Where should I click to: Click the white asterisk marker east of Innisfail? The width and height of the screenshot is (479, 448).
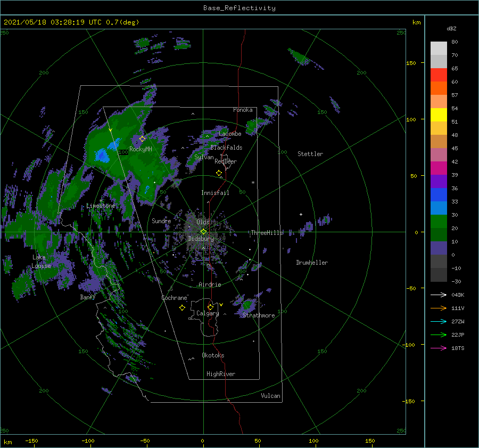(253, 183)
